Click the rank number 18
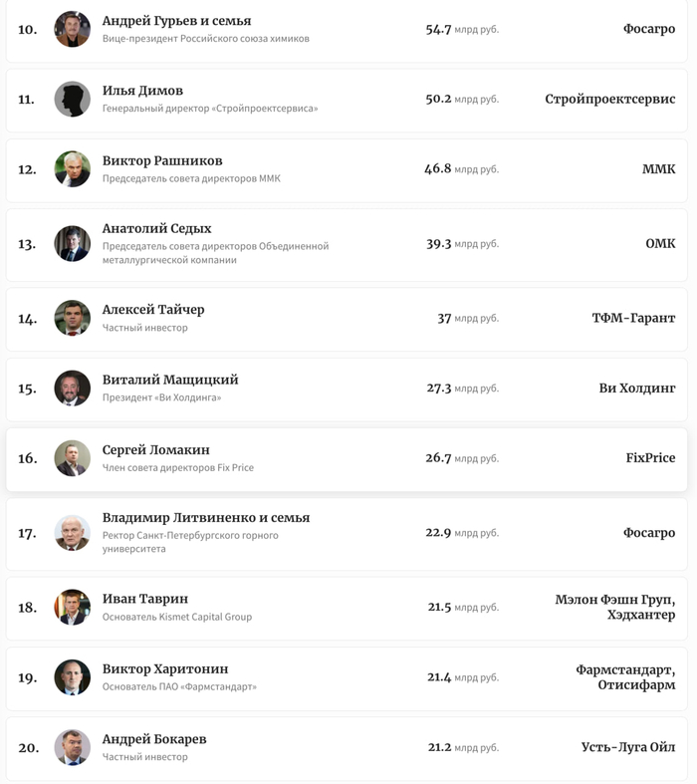 click(x=27, y=608)
